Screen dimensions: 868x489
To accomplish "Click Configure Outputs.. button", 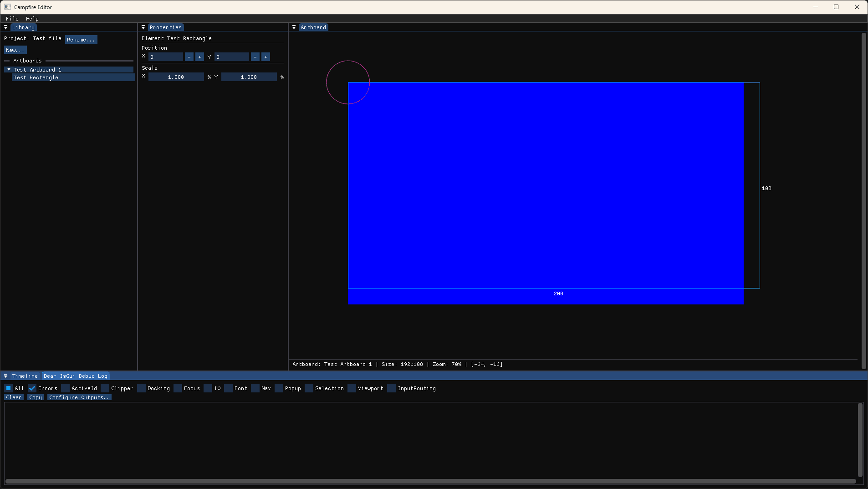I will [x=79, y=397].
